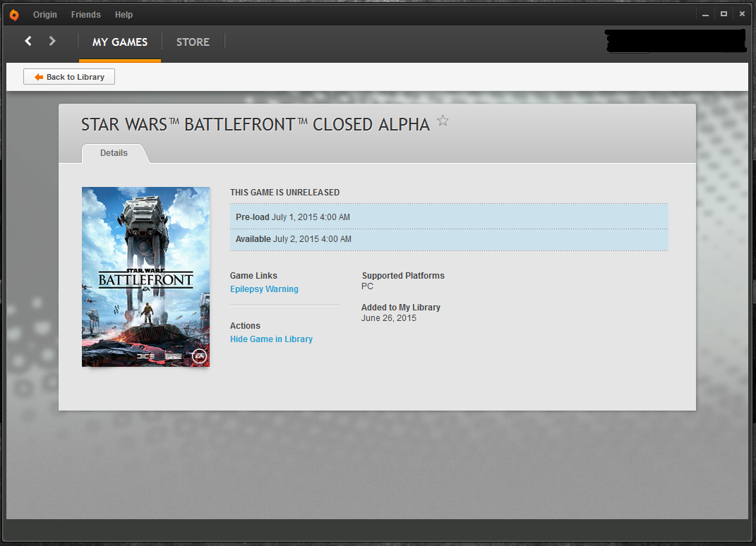Click the Hide Game in Library link

271,339
